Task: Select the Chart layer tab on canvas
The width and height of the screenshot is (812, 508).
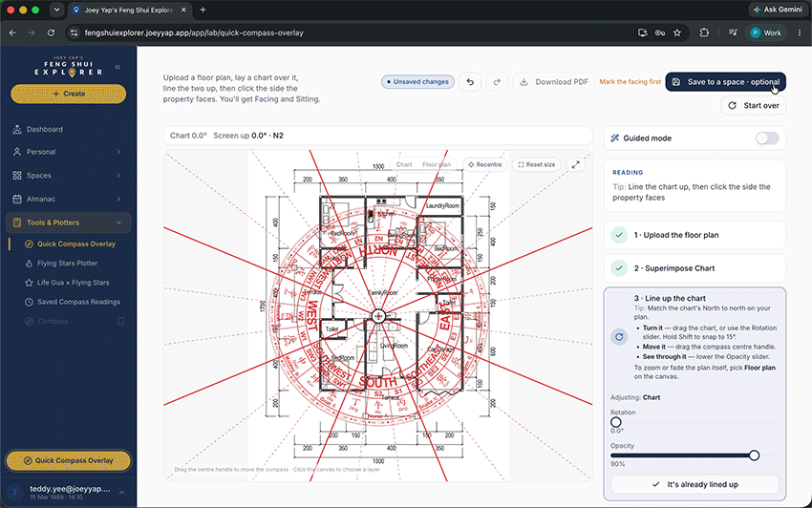Action: [x=404, y=164]
